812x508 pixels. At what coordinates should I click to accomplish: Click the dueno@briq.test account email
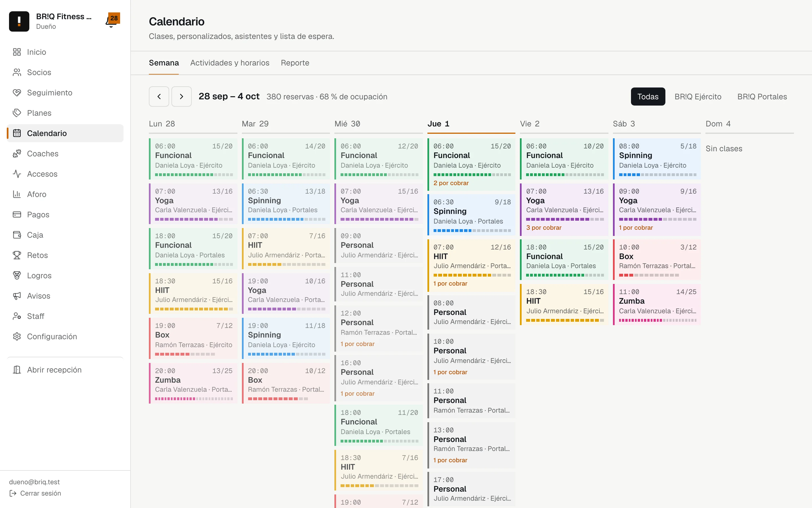[x=34, y=482]
